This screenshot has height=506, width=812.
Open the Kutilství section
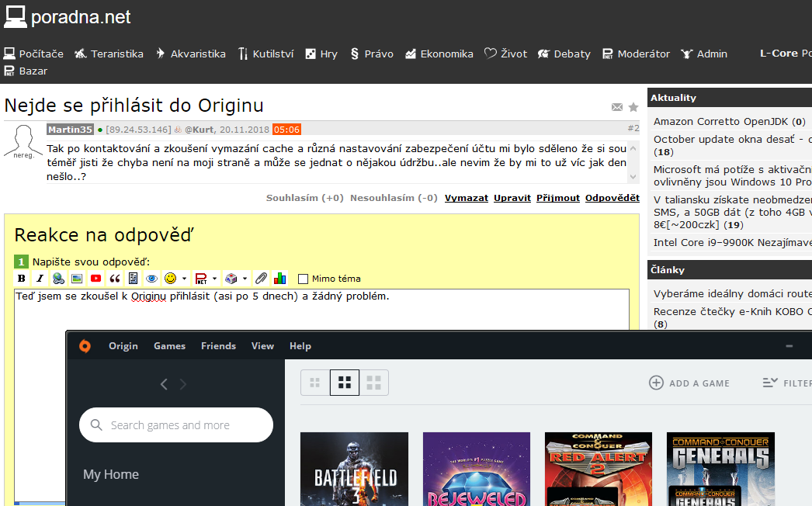tap(266, 54)
